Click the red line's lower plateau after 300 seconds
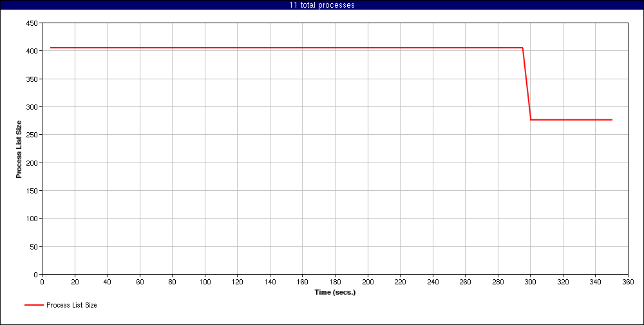This screenshot has height=325, width=644. click(x=571, y=120)
